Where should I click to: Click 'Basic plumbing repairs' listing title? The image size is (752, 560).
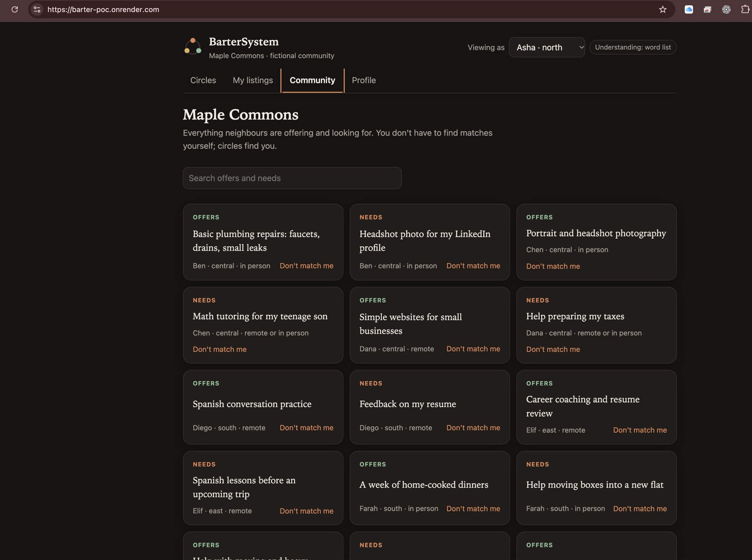coord(256,241)
